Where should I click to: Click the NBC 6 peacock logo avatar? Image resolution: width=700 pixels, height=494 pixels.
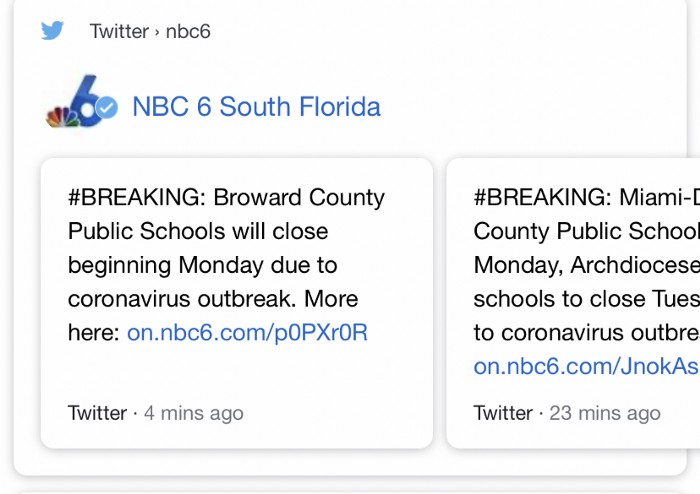coord(76,102)
